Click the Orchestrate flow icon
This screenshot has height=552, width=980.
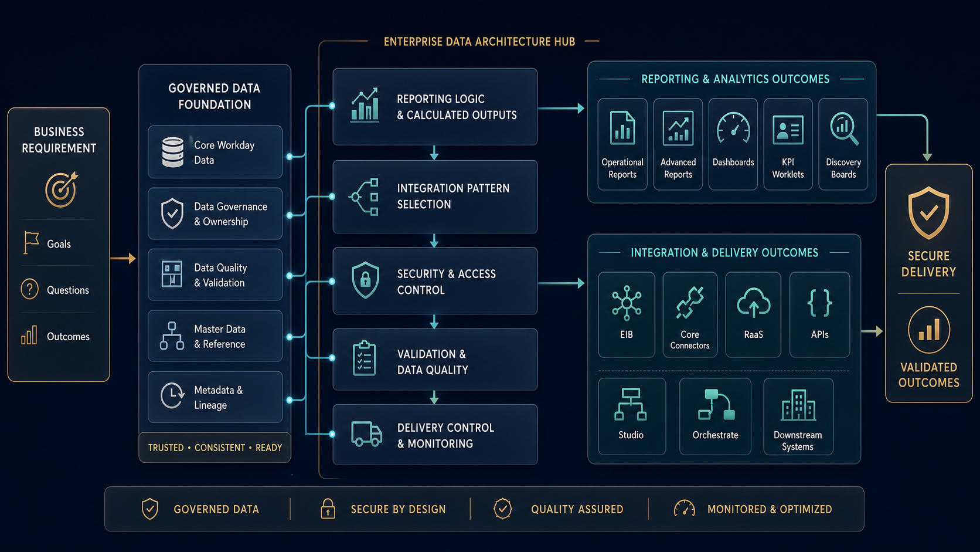(716, 405)
